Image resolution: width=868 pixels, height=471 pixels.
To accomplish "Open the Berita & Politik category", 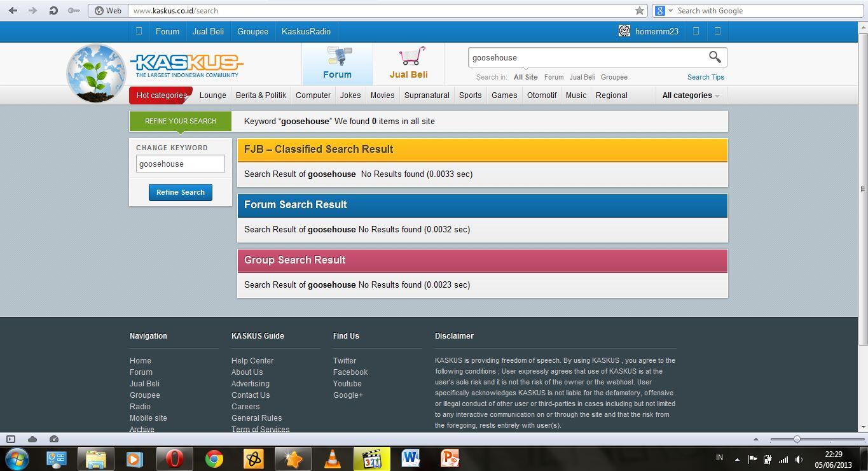I will pyautogui.click(x=261, y=95).
